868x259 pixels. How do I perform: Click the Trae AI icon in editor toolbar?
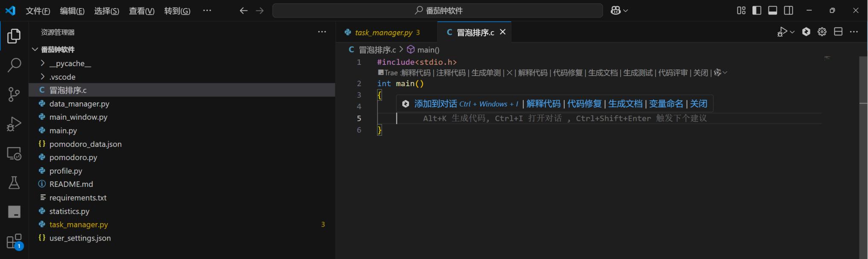click(806, 32)
